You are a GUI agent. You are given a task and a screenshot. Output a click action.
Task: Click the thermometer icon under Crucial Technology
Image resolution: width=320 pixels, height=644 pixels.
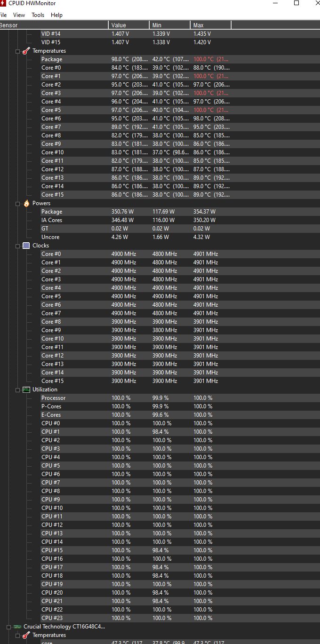coord(26,635)
